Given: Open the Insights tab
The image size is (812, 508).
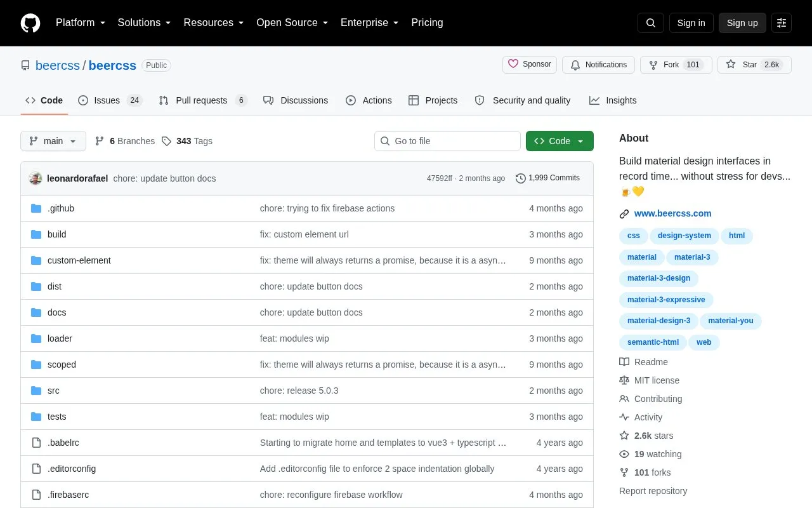Looking at the screenshot, I should [x=613, y=100].
